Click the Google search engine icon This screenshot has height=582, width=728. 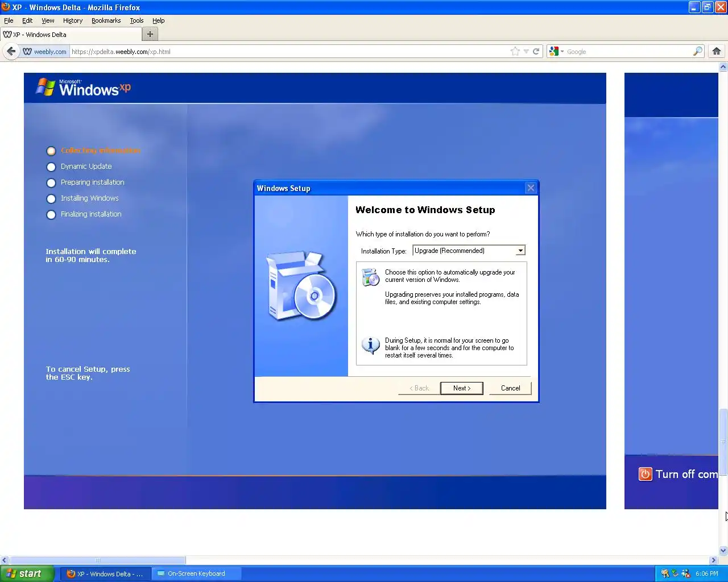tap(554, 51)
